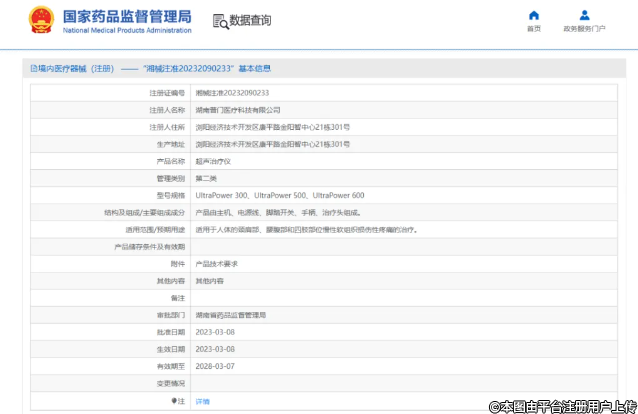638x414 pixels.
Task: Click the 国家药品监督管理局 site title
Action: (x=126, y=15)
